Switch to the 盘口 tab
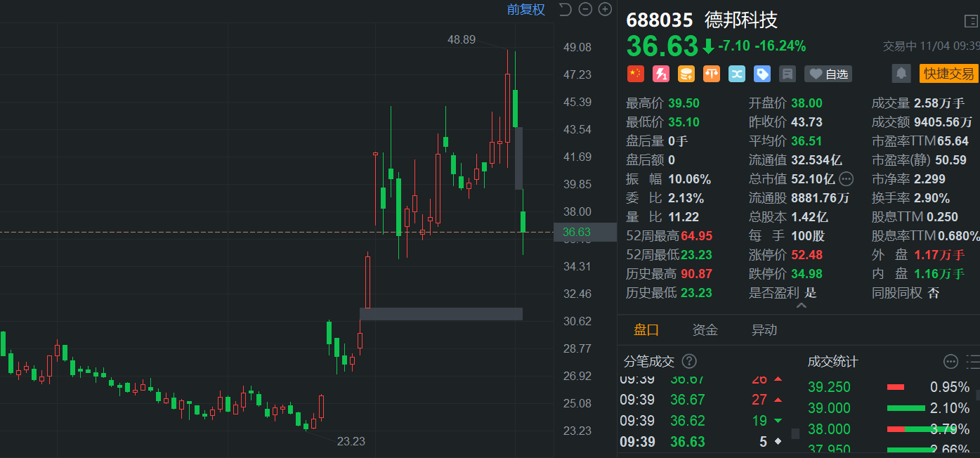Image resolution: width=980 pixels, height=458 pixels. click(x=646, y=329)
